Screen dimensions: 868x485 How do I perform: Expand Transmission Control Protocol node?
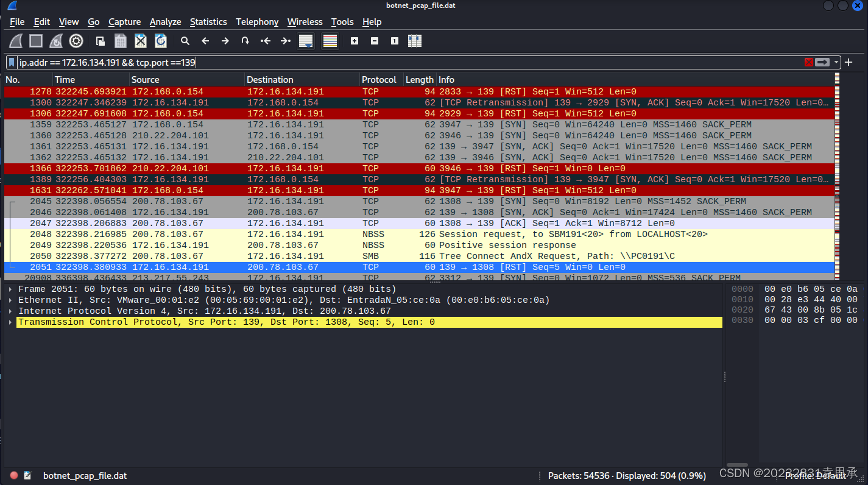click(11, 322)
